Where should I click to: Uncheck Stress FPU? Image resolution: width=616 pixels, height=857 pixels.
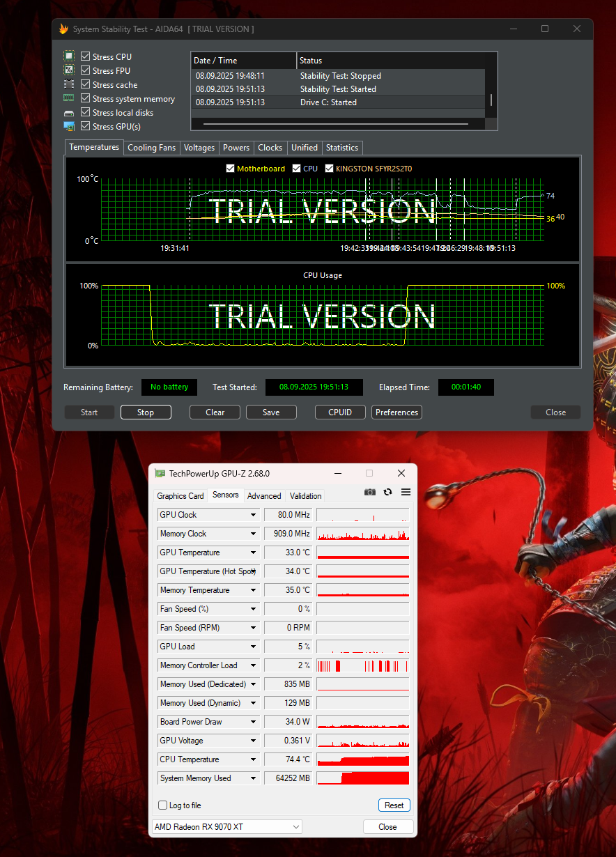(x=85, y=70)
